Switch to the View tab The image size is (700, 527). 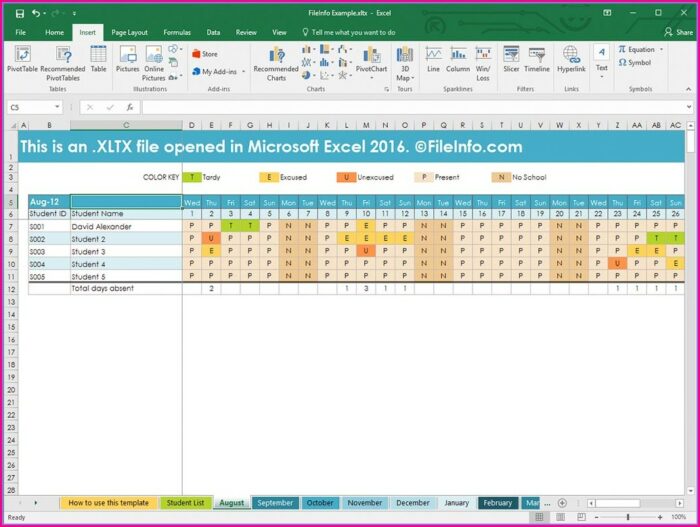[x=279, y=32]
